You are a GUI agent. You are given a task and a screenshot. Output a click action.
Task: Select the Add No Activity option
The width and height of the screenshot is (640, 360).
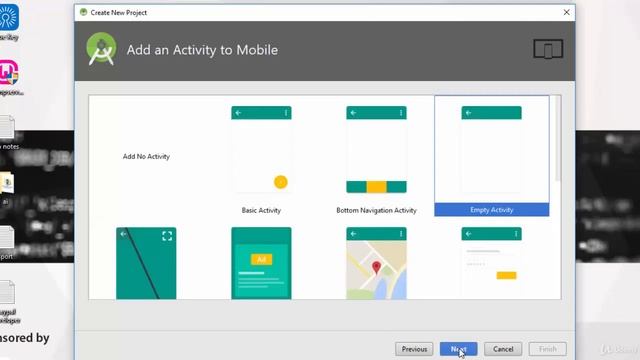coord(146,156)
